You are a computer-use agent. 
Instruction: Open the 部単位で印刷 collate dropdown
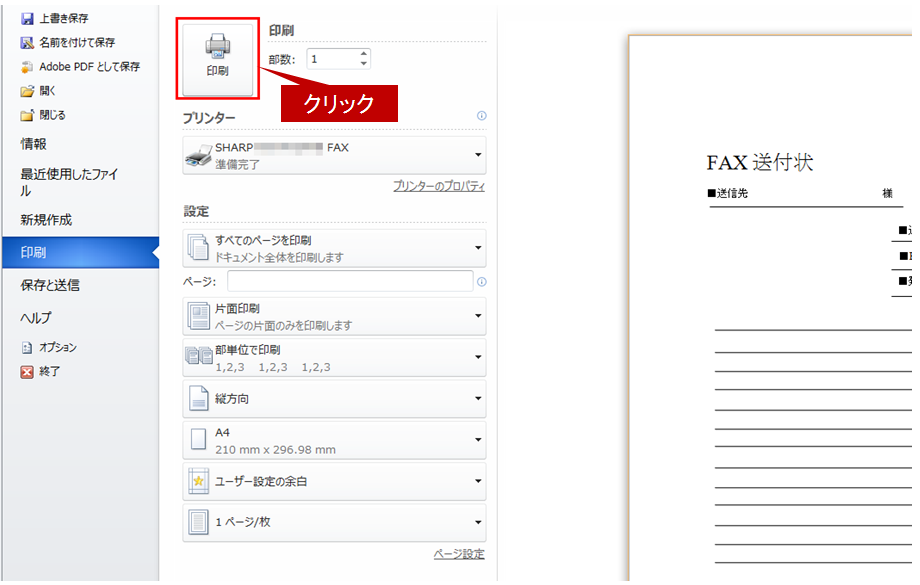334,357
